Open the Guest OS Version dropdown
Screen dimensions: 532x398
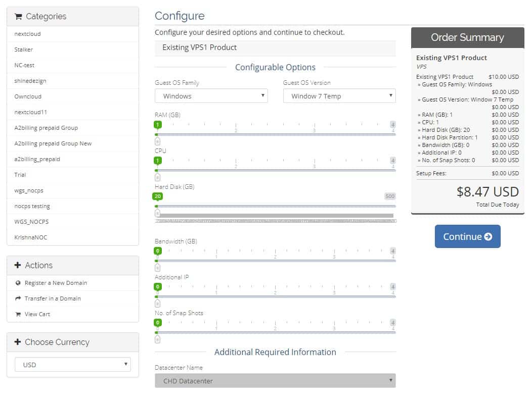coord(339,96)
